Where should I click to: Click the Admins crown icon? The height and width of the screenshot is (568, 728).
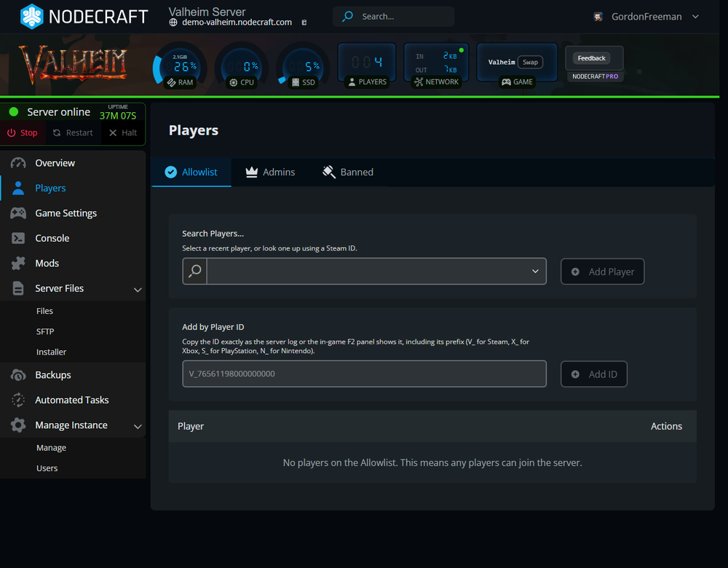point(252,173)
